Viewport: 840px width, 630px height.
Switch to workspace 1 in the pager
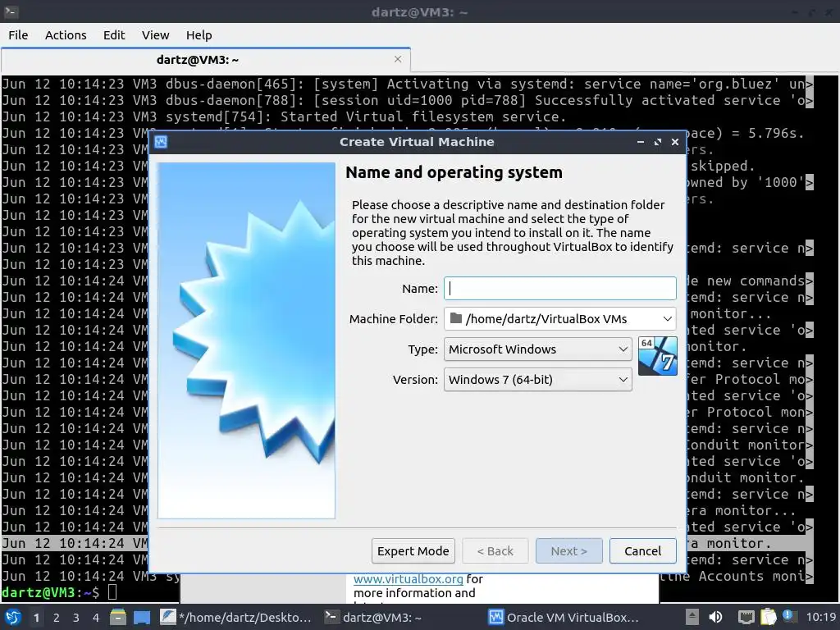[36, 618]
